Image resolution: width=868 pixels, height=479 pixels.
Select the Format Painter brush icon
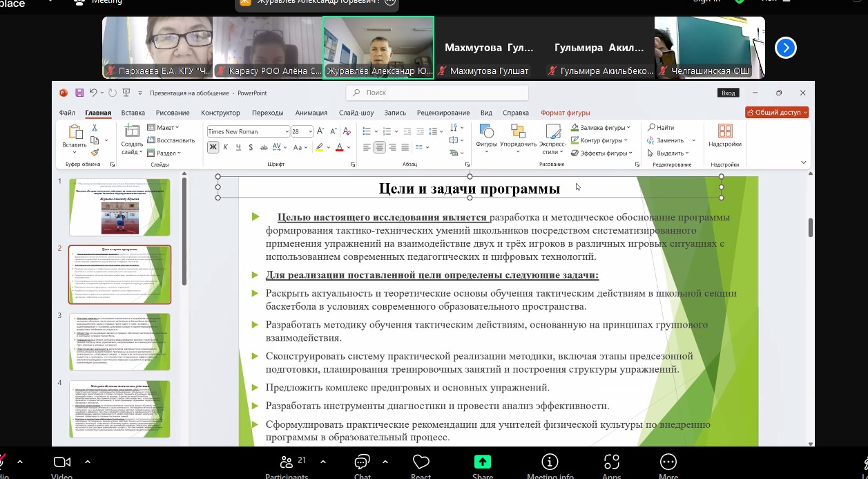tap(95, 153)
